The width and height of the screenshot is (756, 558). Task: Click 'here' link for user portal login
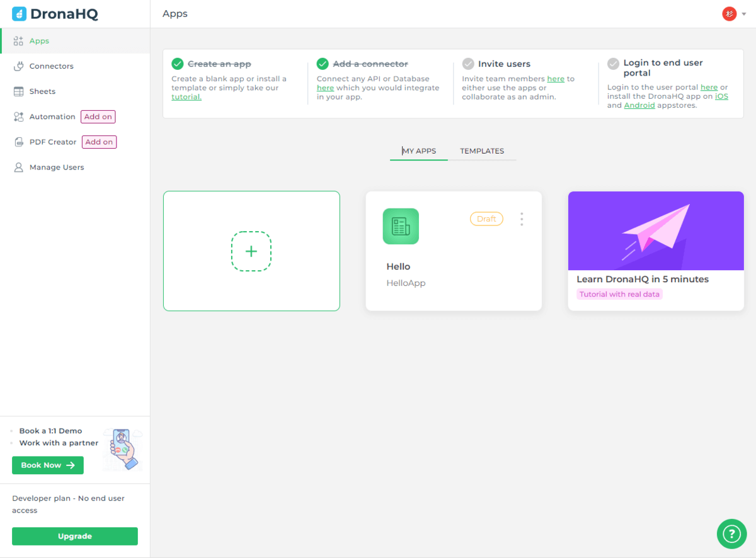[709, 88]
